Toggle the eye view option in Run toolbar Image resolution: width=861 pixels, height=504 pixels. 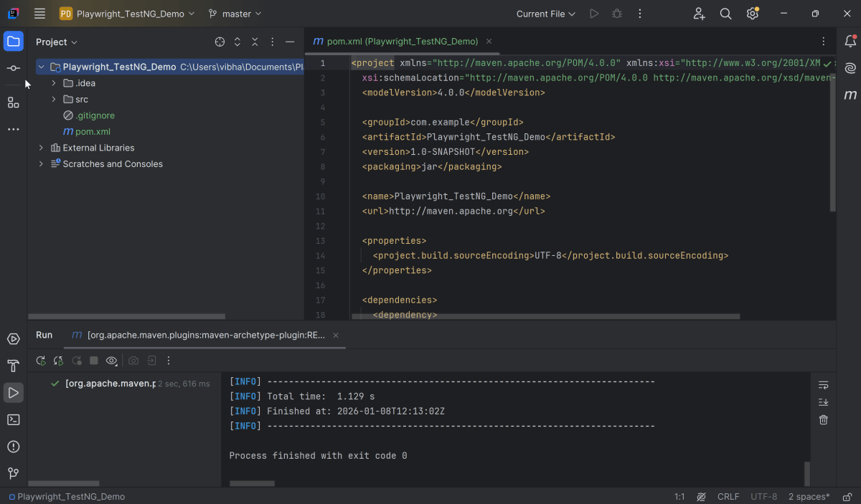(111, 361)
